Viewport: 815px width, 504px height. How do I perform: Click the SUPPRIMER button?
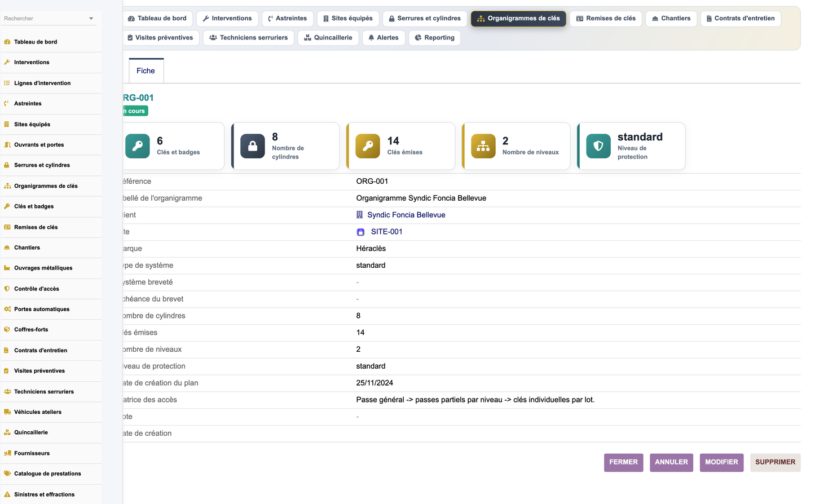click(x=775, y=462)
